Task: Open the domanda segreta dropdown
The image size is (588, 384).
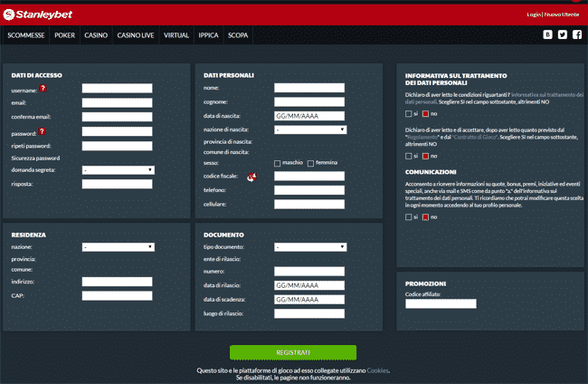Action: pyautogui.click(x=119, y=170)
